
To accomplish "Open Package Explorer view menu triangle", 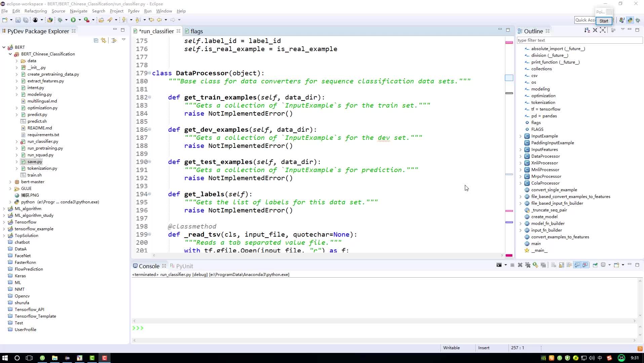I will pyautogui.click(x=124, y=40).
